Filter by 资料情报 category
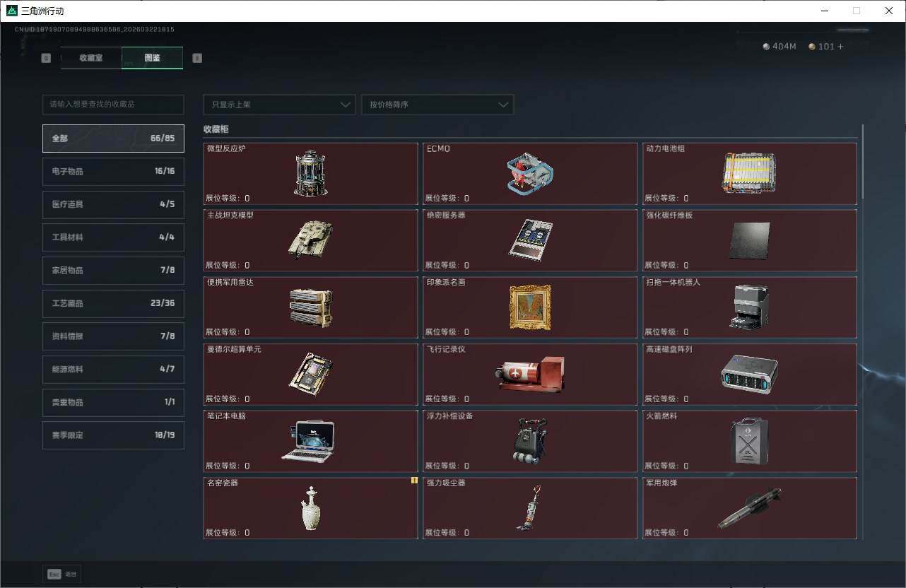Screen dimensions: 906x588 (113, 336)
